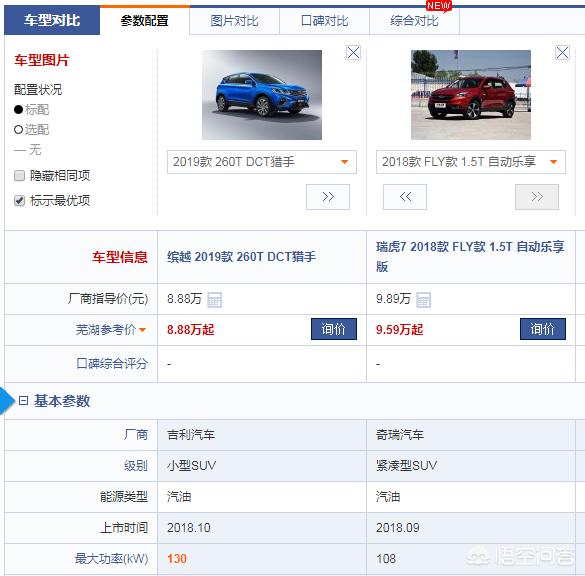Image resolution: width=585 pixels, height=576 pixels.
Task: Move 缤越 column right with >> button
Action: (x=328, y=197)
